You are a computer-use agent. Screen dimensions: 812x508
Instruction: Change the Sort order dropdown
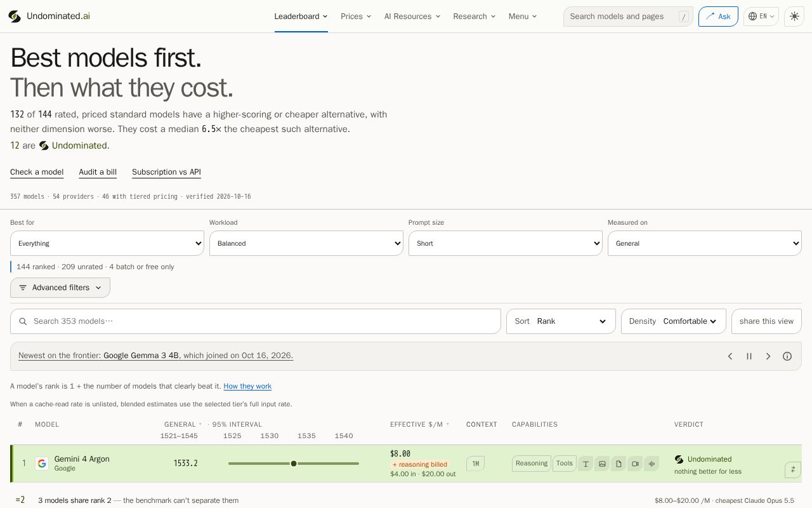point(561,321)
